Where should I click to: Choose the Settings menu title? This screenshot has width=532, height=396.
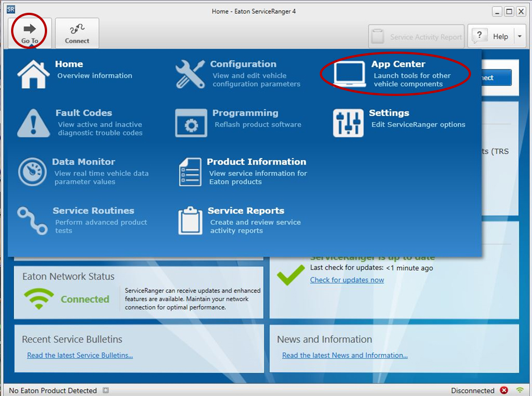click(389, 113)
